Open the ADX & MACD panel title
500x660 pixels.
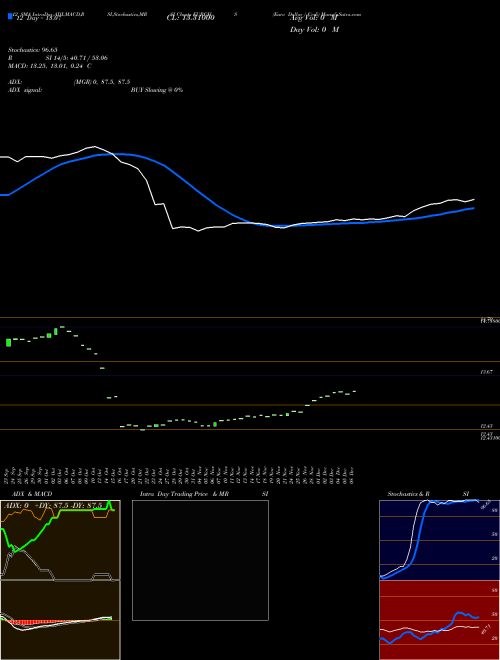pyautogui.click(x=32, y=494)
